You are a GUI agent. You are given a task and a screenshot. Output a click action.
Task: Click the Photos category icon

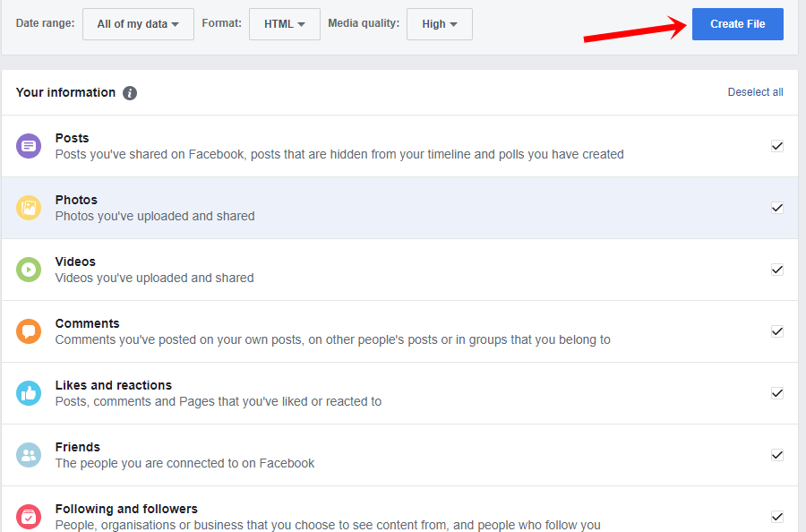click(x=29, y=208)
